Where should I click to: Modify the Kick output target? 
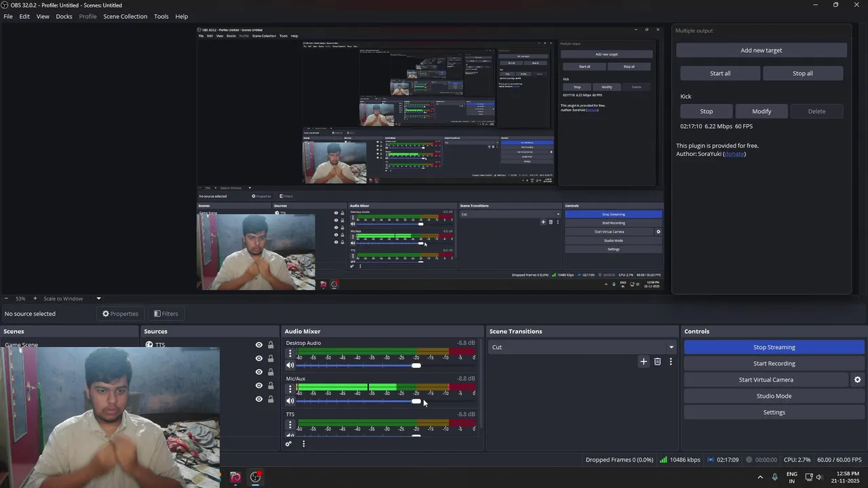(x=762, y=111)
